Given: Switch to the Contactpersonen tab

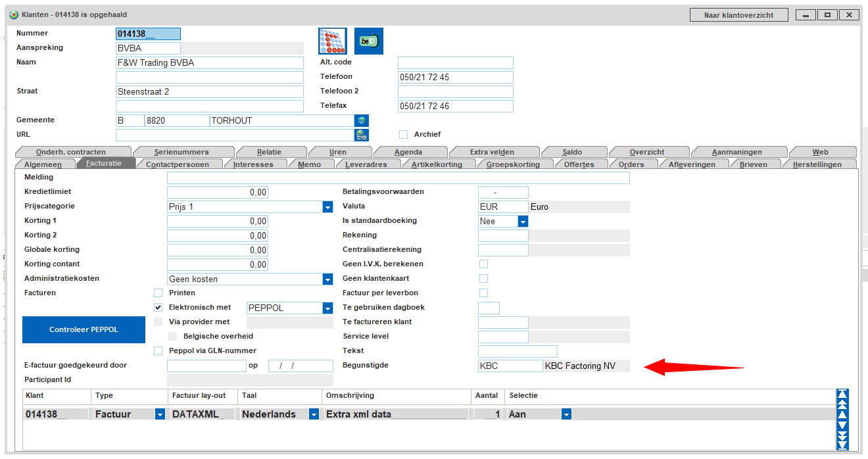Looking at the screenshot, I should click(178, 164).
